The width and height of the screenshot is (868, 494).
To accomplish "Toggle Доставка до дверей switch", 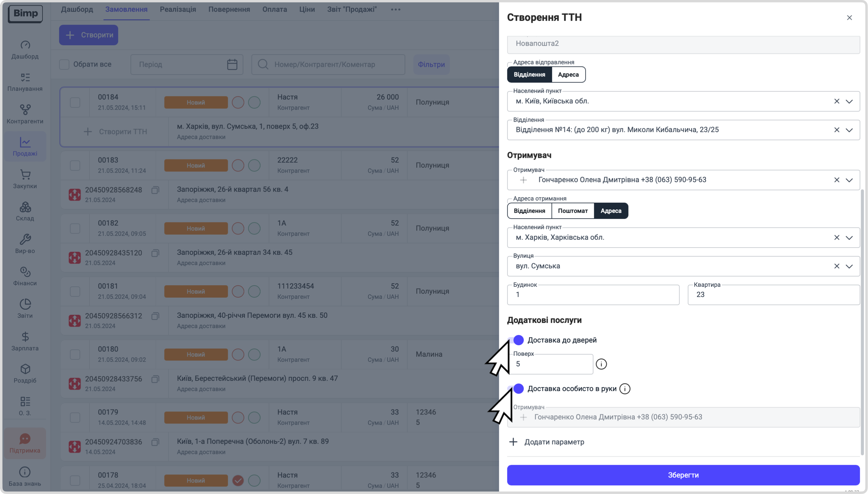I will click(516, 340).
